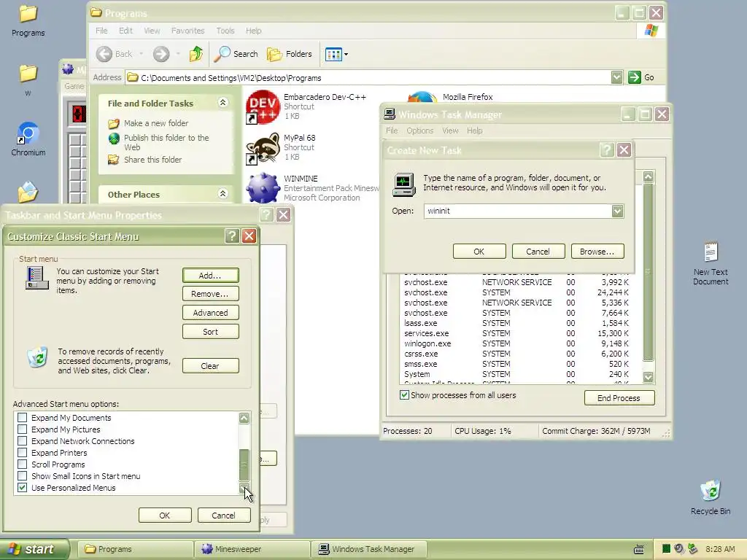The height and width of the screenshot is (560, 747).
Task: Click Sort in Customize Classic Start Menu
Action: (x=210, y=332)
